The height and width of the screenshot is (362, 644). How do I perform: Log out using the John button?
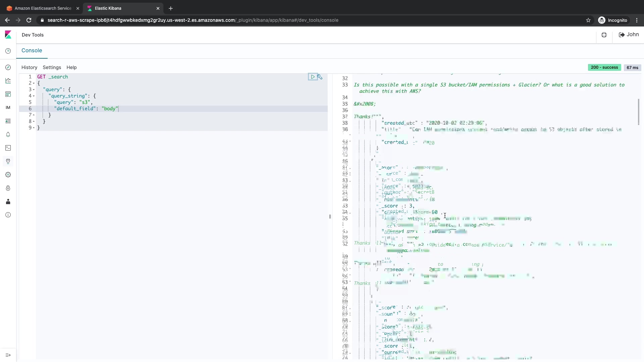pyautogui.click(x=629, y=35)
